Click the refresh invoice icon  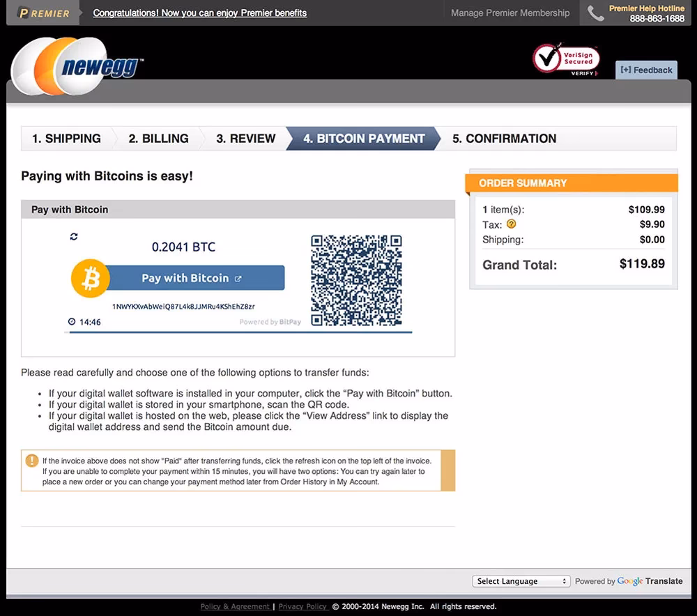74,236
